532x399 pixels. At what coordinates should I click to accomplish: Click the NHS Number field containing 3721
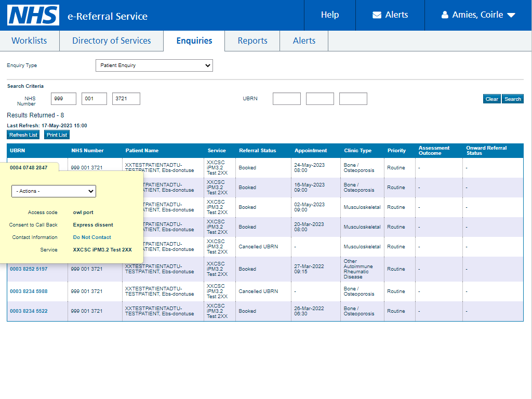126,99
